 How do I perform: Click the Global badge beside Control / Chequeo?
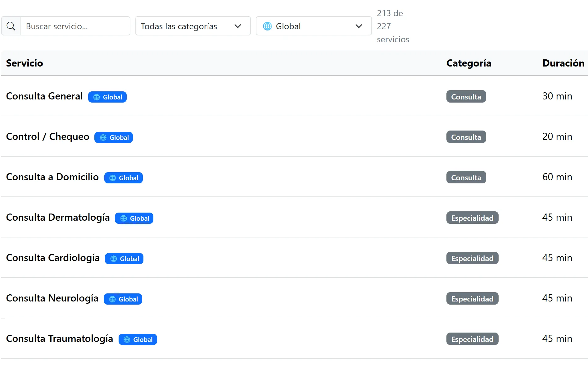[114, 137]
